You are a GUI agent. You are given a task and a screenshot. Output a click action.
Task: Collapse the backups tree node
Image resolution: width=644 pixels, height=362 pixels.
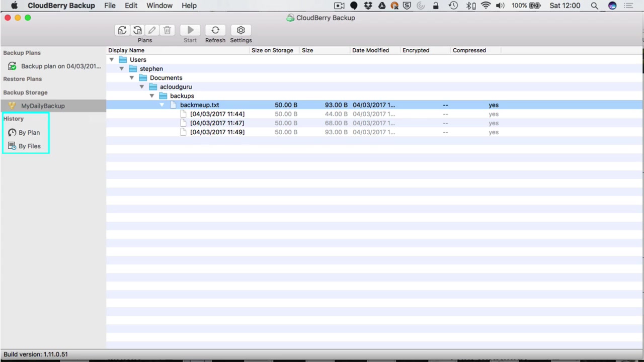[x=152, y=96]
